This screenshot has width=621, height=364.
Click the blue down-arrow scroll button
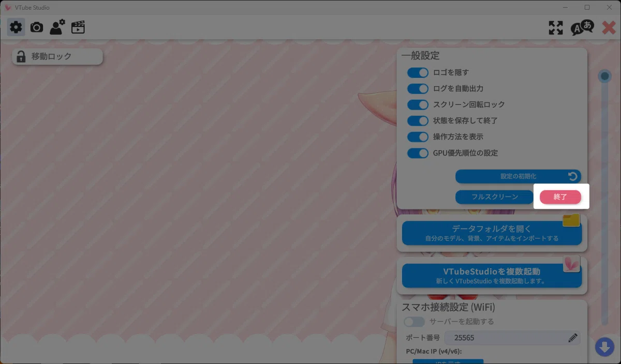click(x=604, y=347)
